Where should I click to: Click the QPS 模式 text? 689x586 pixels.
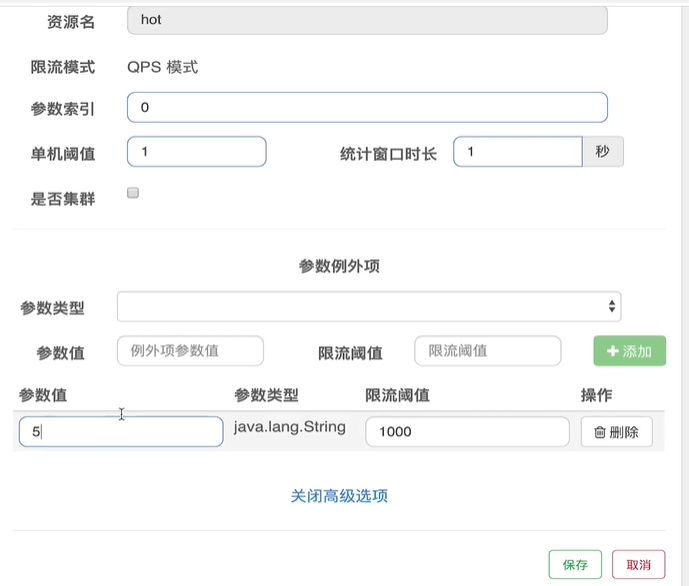point(163,67)
